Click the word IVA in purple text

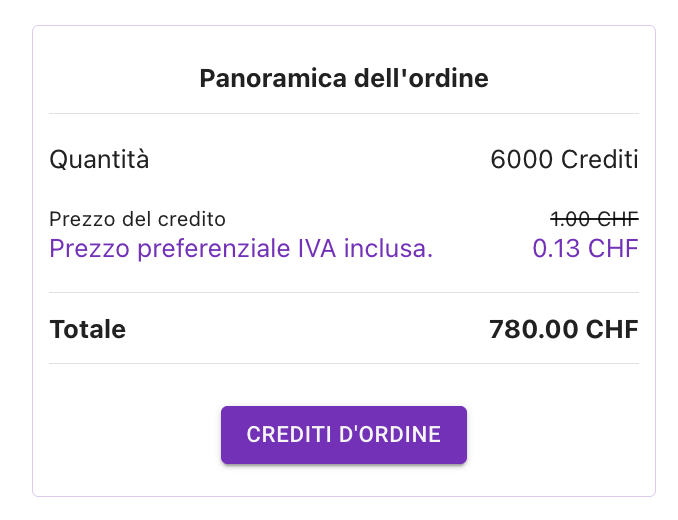tap(317, 248)
